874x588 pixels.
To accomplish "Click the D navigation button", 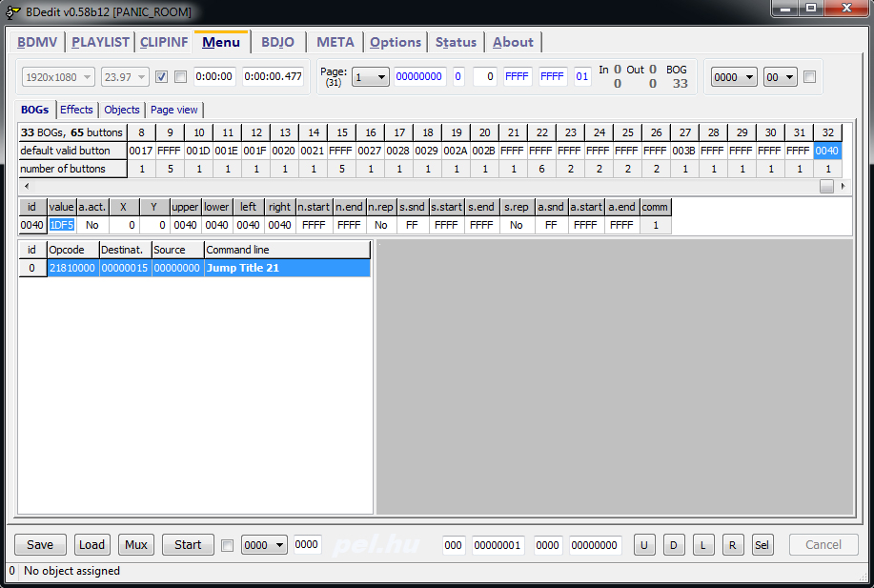I will coord(673,545).
